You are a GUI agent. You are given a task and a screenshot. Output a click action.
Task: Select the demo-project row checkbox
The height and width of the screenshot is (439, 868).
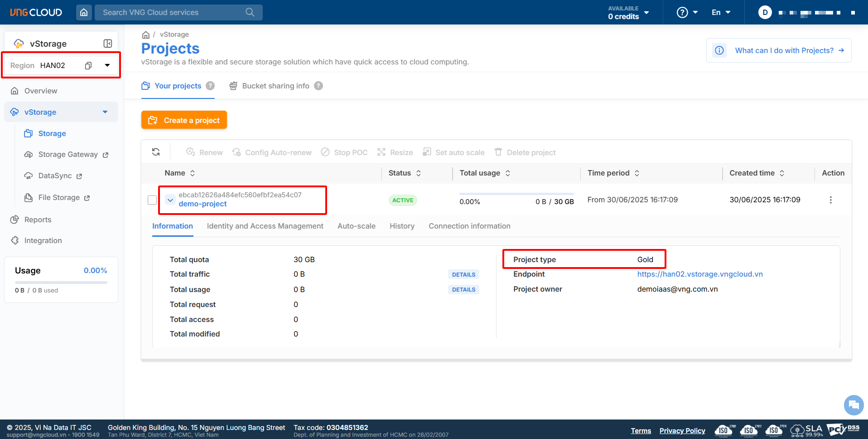pos(152,200)
